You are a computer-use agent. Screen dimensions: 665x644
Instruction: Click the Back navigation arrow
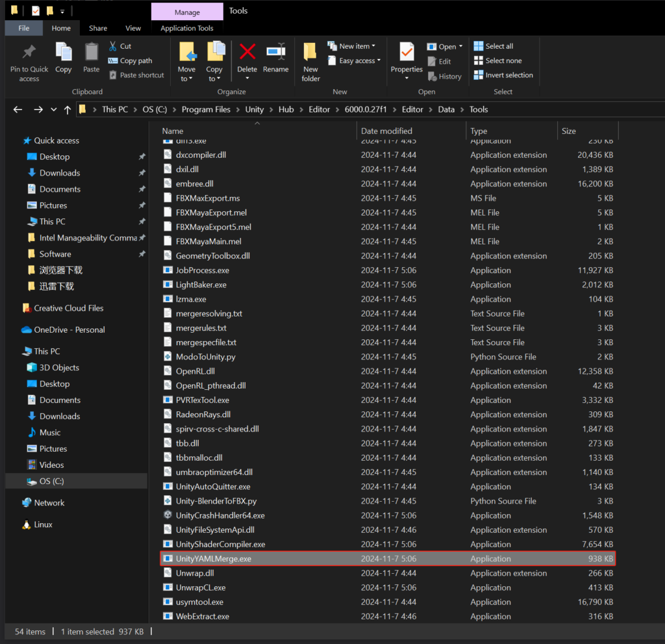(18, 110)
